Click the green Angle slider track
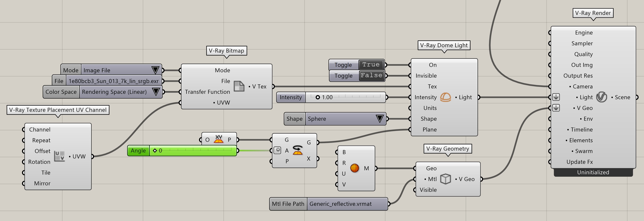The width and height of the screenshot is (644, 221). coord(193,151)
